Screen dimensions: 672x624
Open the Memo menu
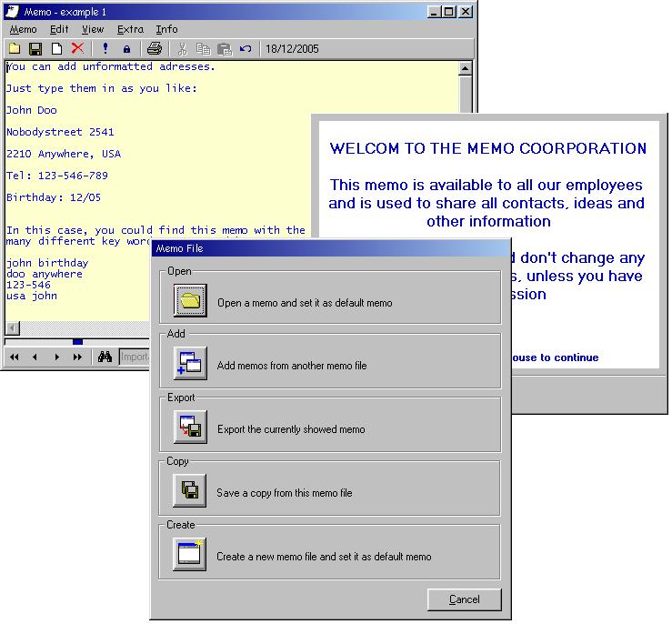(23, 29)
